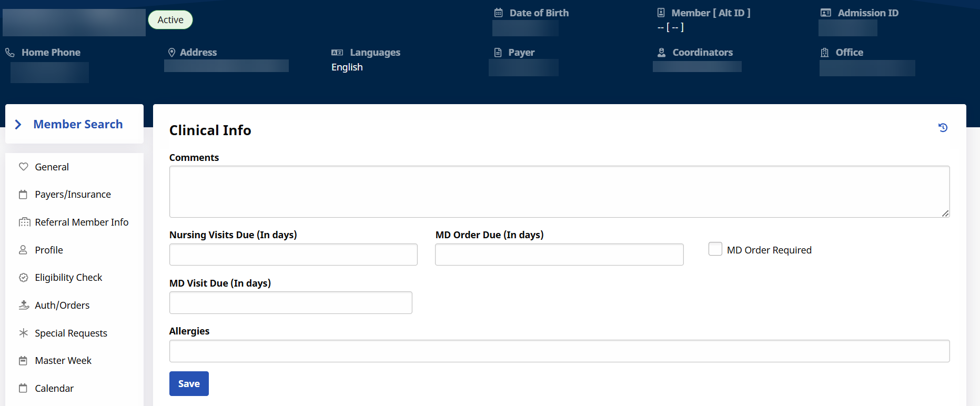Go to Eligibility Check page
The image size is (980, 406).
click(68, 277)
